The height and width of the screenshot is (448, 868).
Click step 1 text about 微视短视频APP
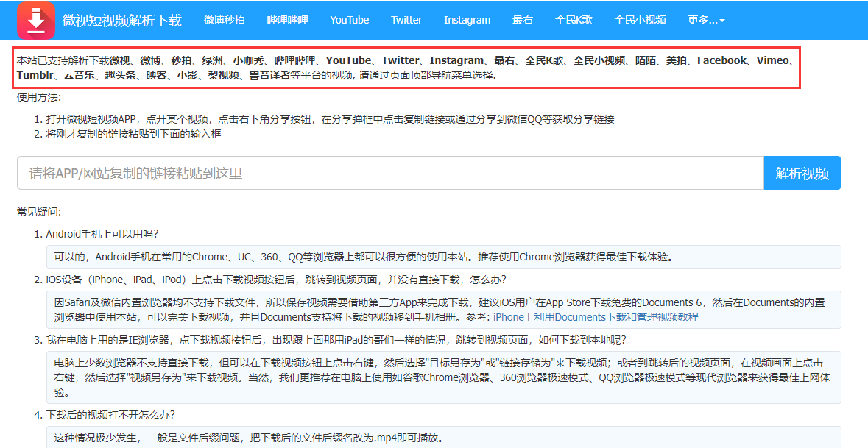pos(330,119)
